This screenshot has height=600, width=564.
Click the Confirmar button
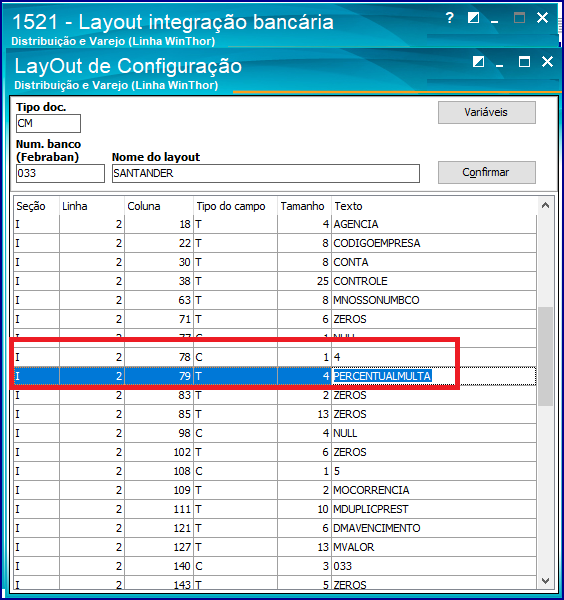[x=486, y=172]
